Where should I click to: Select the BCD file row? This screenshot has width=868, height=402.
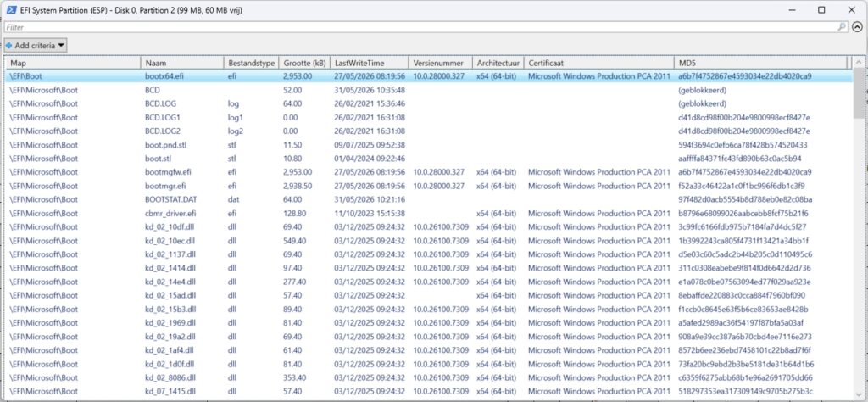(429, 90)
